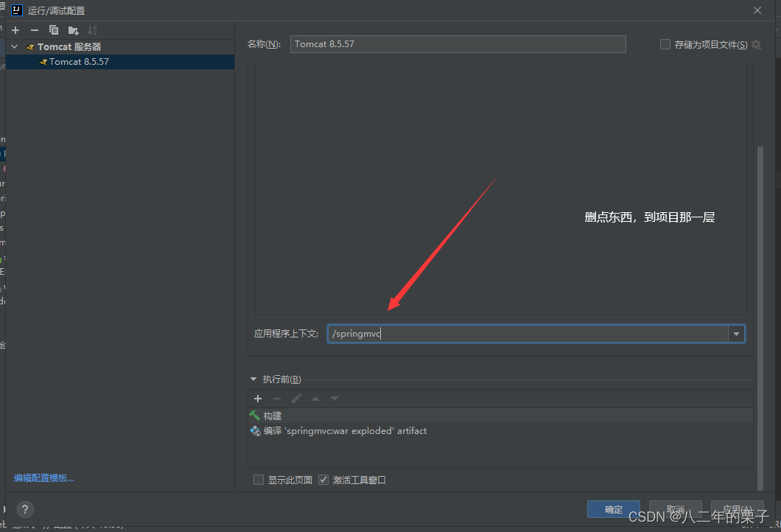Copy the selected configuration
The width and height of the screenshot is (781, 532).
click(x=54, y=30)
